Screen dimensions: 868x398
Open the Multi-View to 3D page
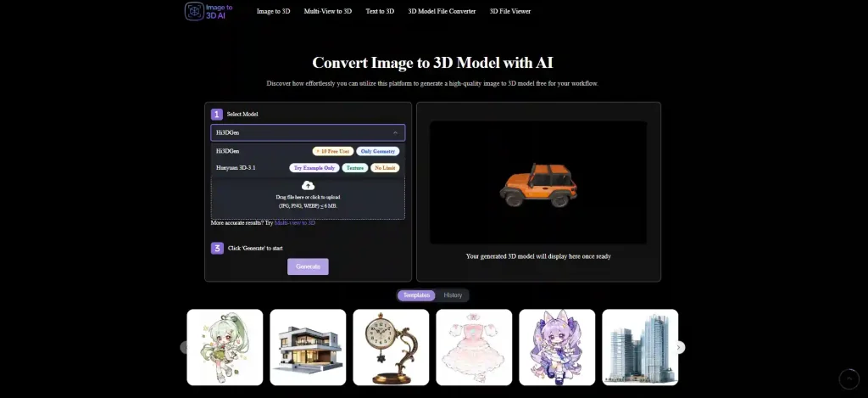(x=328, y=11)
